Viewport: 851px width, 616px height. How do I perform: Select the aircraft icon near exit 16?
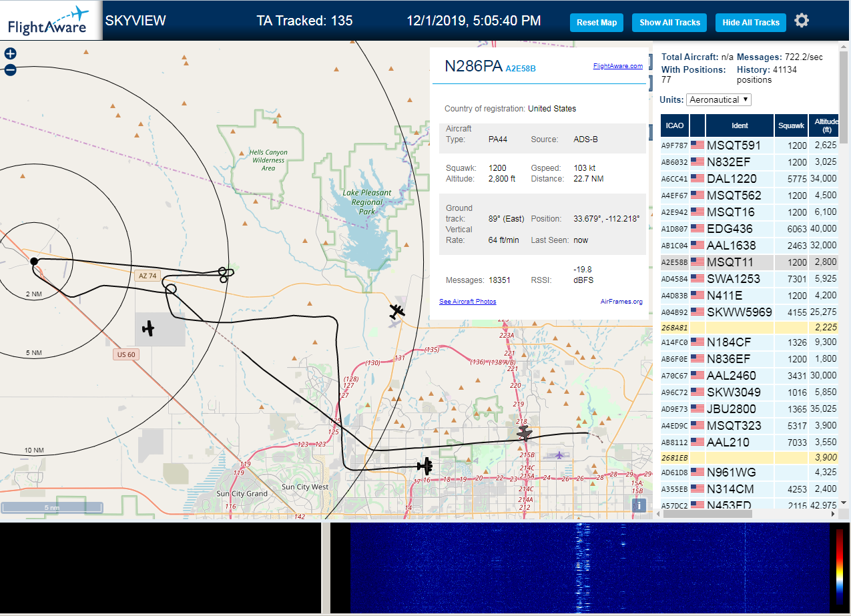[x=425, y=465]
